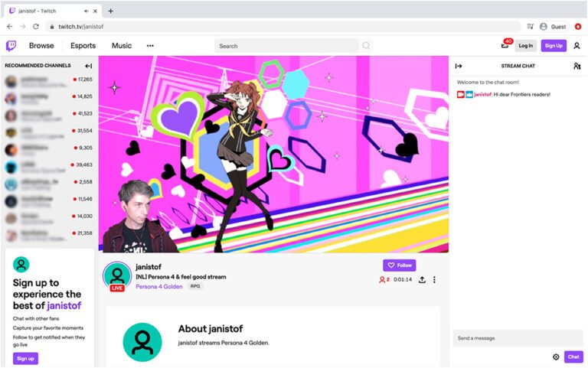Click the Twitch logo home icon
Screen dimensions: 588x368
point(11,46)
